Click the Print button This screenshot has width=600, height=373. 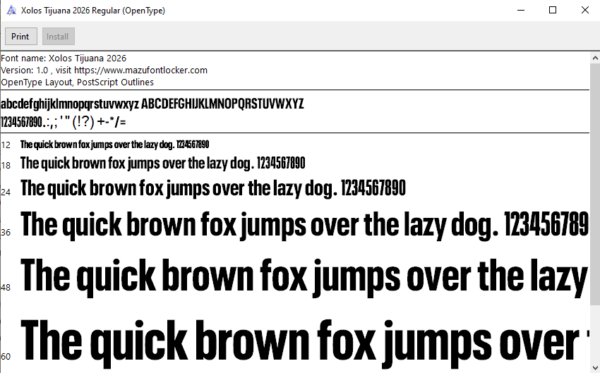[x=21, y=36]
